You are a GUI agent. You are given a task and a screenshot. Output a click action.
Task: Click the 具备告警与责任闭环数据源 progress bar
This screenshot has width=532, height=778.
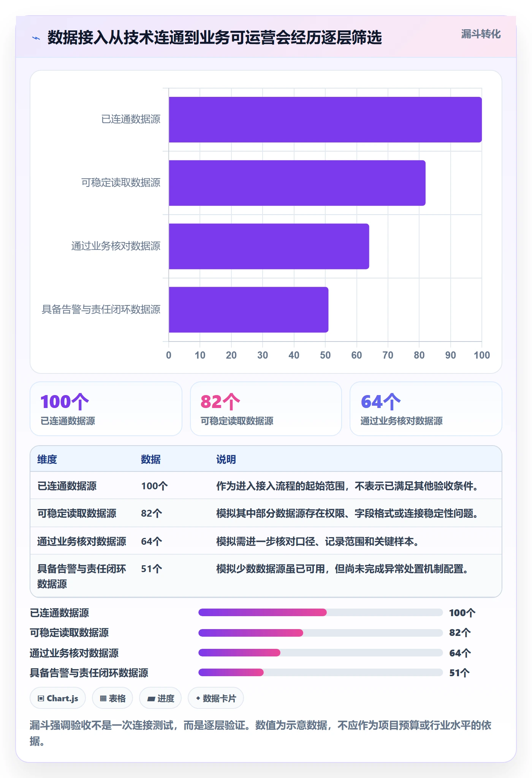pos(321,672)
